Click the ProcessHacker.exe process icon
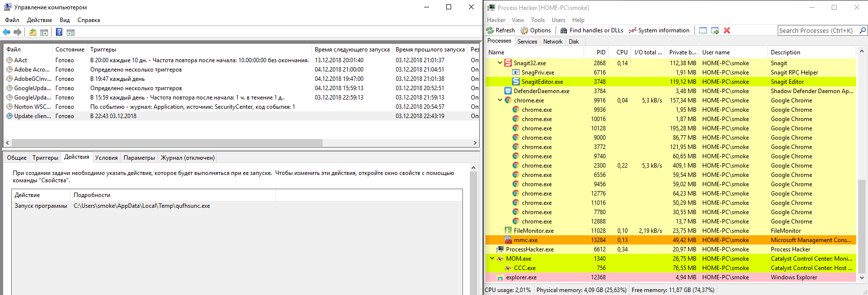 point(500,249)
